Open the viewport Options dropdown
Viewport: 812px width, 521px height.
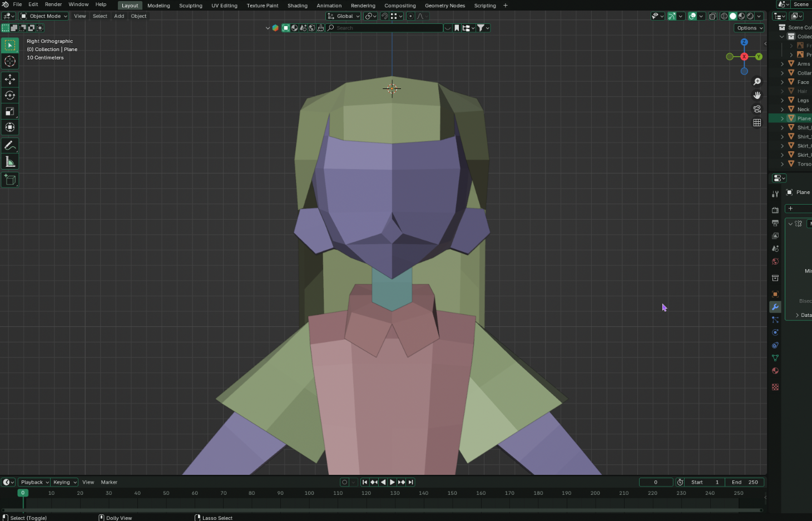point(749,28)
